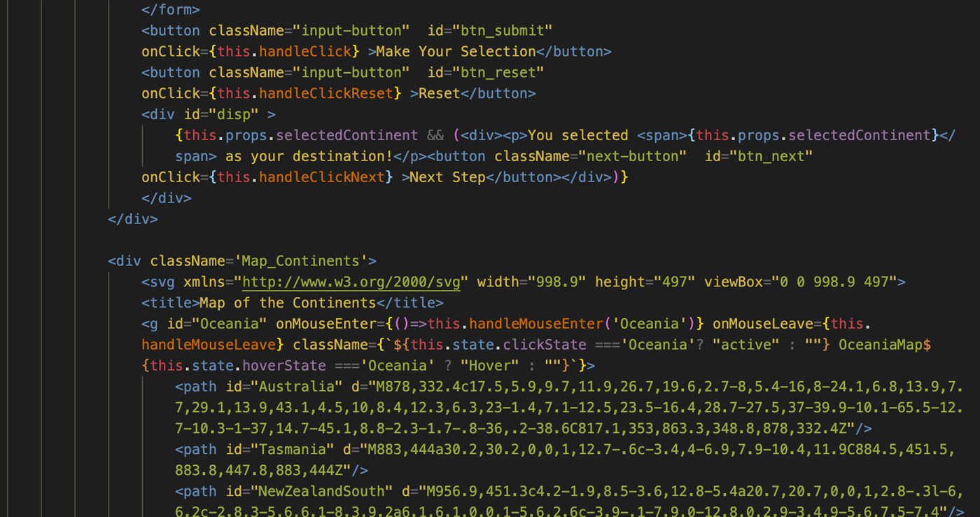Click the "active" string literal

pos(746,345)
